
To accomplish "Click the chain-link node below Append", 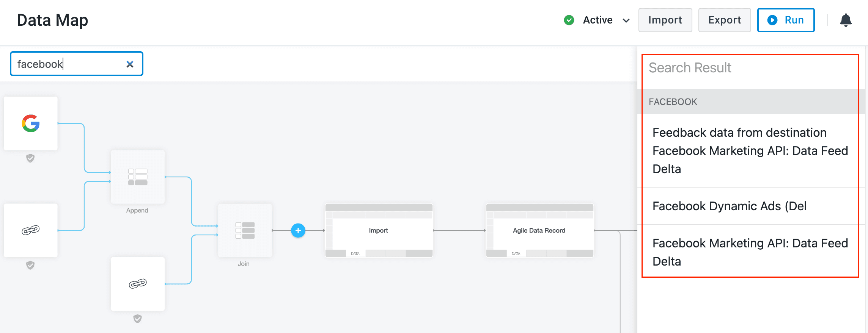I will [x=138, y=284].
